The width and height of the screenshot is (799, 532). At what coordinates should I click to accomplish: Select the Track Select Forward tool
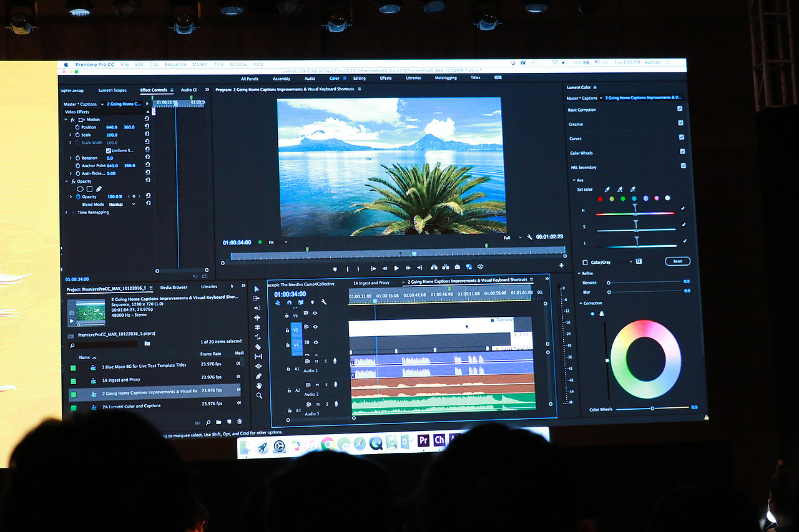pyautogui.click(x=257, y=299)
